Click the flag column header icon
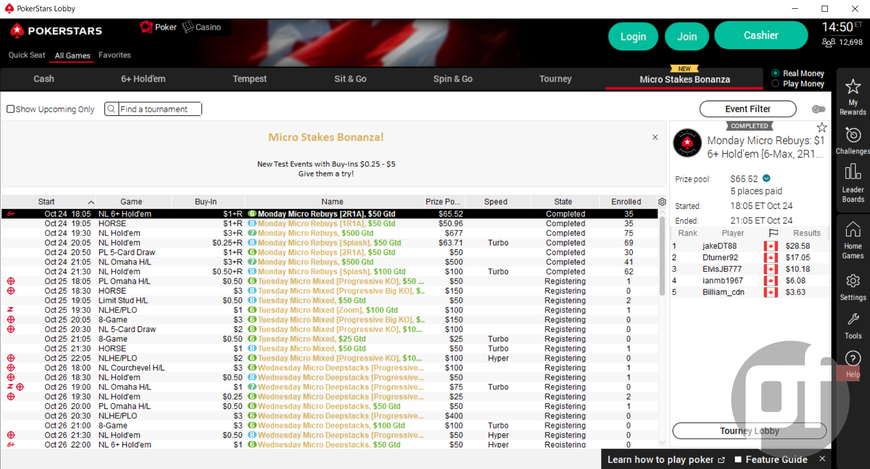Screen dimensions: 870x469 (x=773, y=233)
